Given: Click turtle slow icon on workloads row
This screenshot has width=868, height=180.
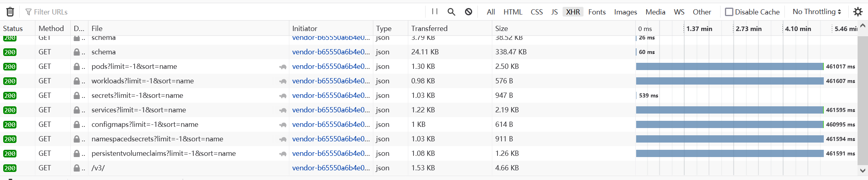Looking at the screenshot, I should [x=283, y=81].
